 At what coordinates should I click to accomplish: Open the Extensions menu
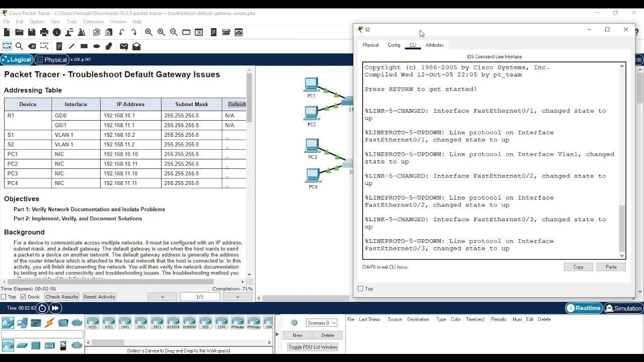(93, 22)
